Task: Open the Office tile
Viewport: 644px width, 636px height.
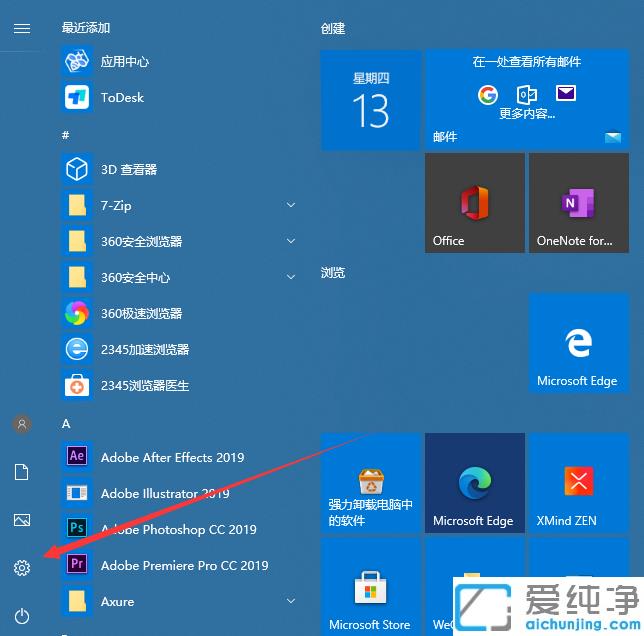Action: point(475,203)
